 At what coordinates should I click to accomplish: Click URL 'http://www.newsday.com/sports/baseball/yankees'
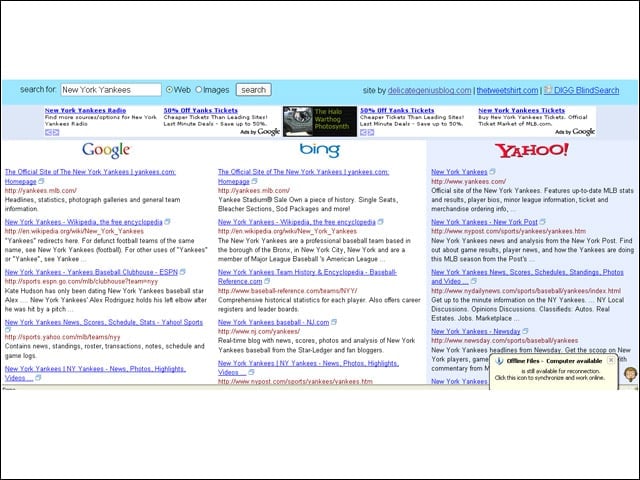(x=505, y=340)
